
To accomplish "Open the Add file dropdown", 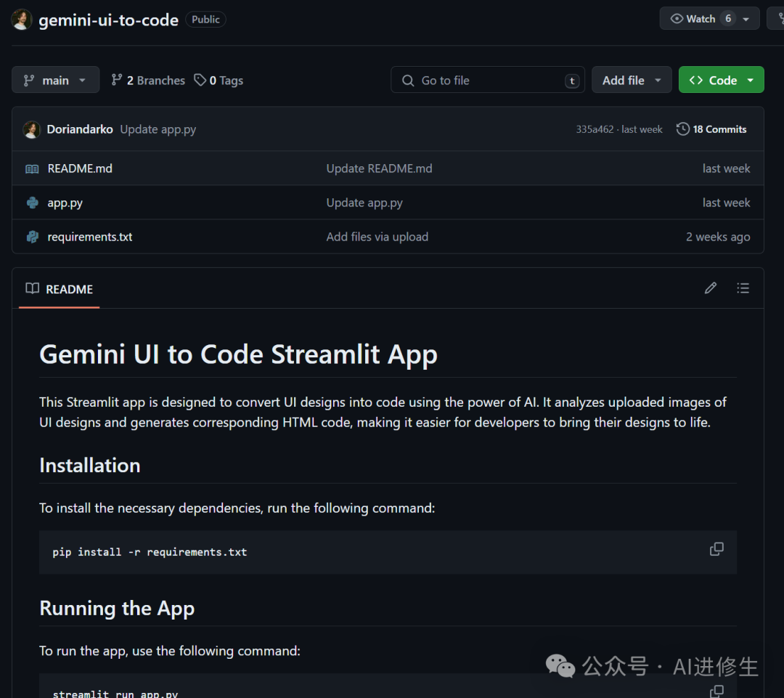I will (x=632, y=80).
